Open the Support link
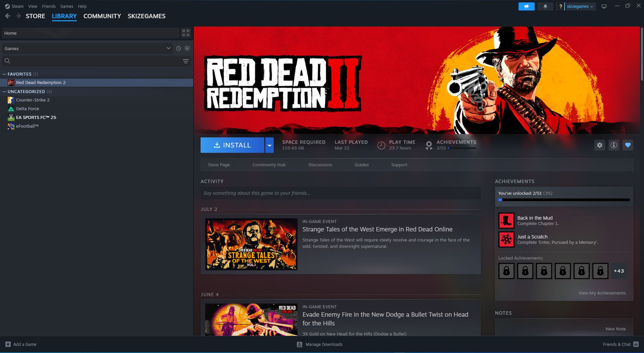 tap(399, 165)
